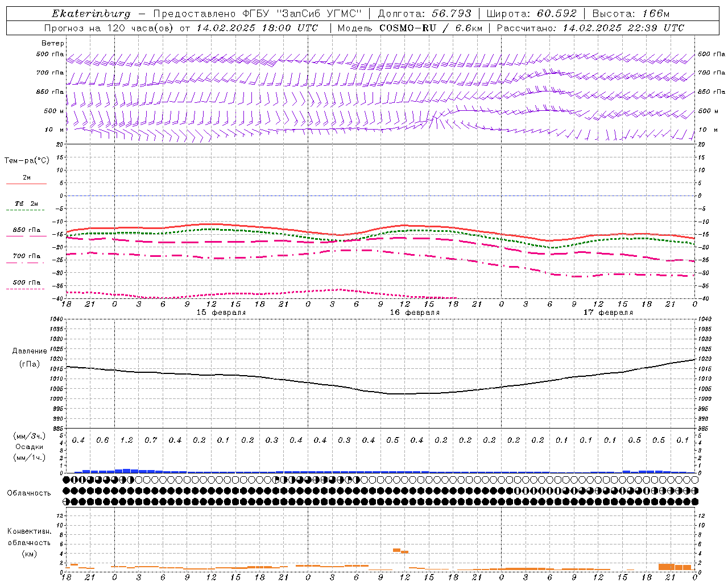Click the '500 гПа' dotted legend entry in temperature panel
The height and width of the screenshot is (582, 728).
coord(26,285)
